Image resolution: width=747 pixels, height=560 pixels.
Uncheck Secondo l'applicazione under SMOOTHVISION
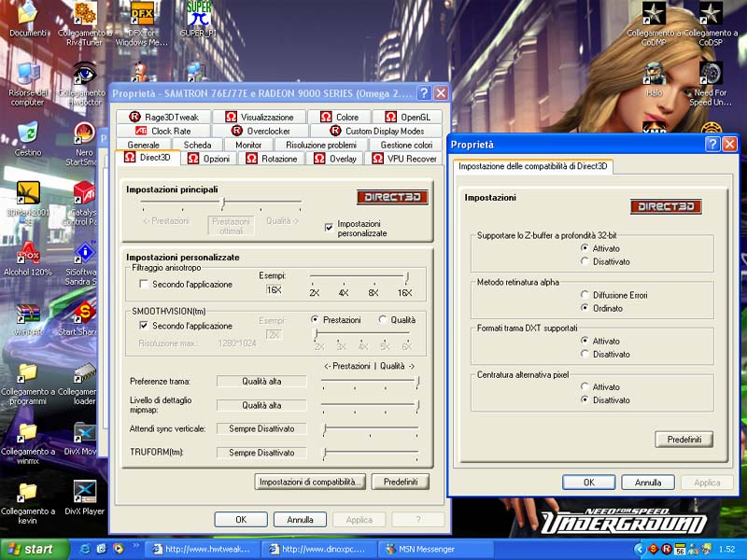tap(143, 326)
